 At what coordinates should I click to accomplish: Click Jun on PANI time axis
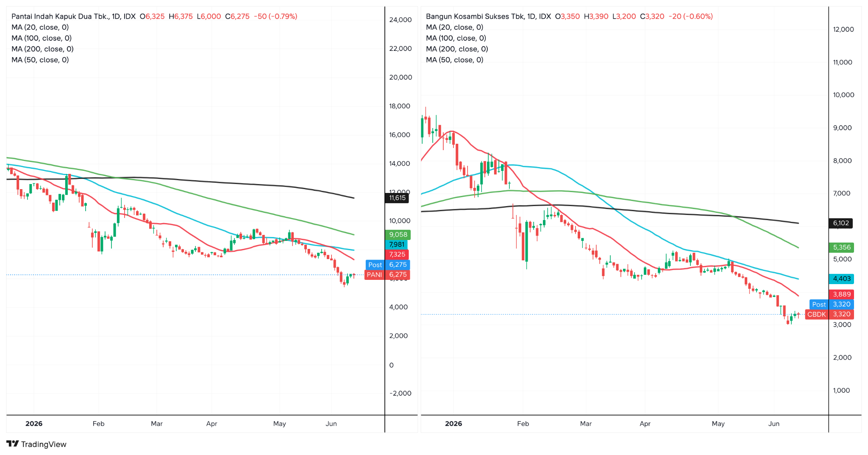pos(331,424)
